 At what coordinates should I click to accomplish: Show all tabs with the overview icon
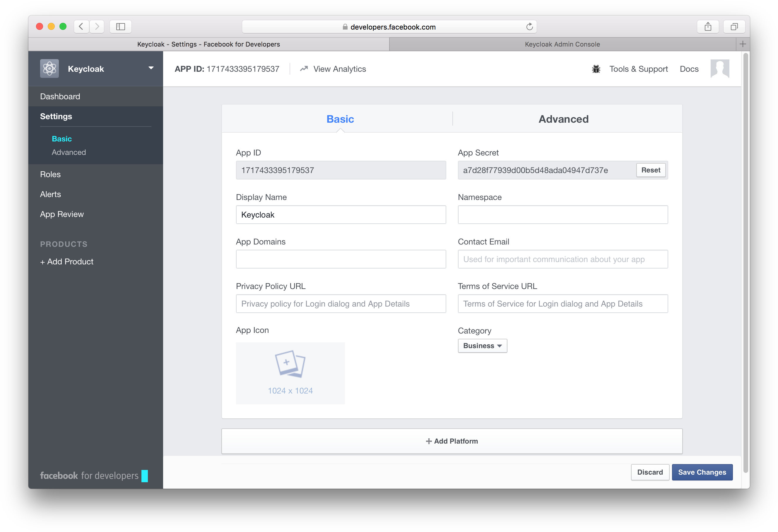click(734, 26)
